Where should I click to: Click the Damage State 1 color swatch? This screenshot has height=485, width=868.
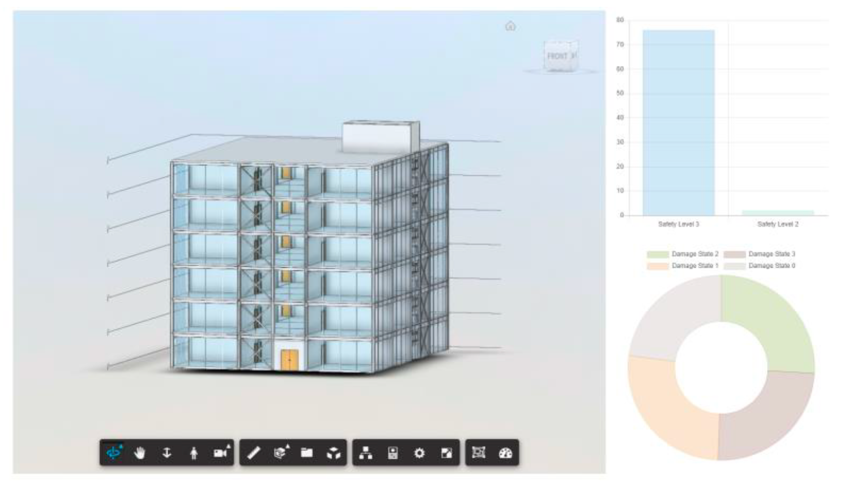coord(657,266)
